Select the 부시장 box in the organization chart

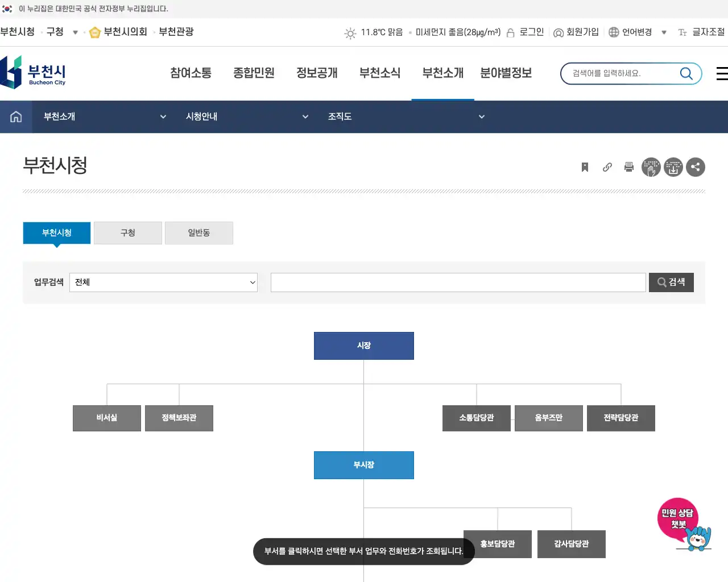coord(364,465)
